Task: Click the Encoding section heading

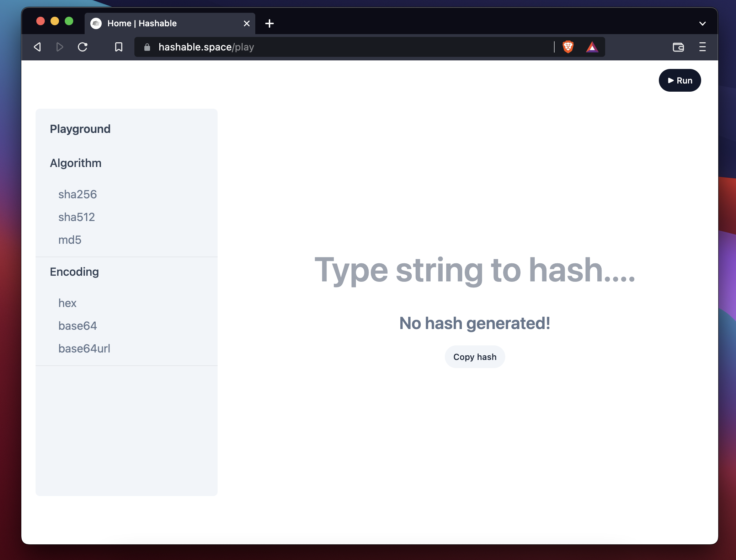Action: [x=74, y=272]
